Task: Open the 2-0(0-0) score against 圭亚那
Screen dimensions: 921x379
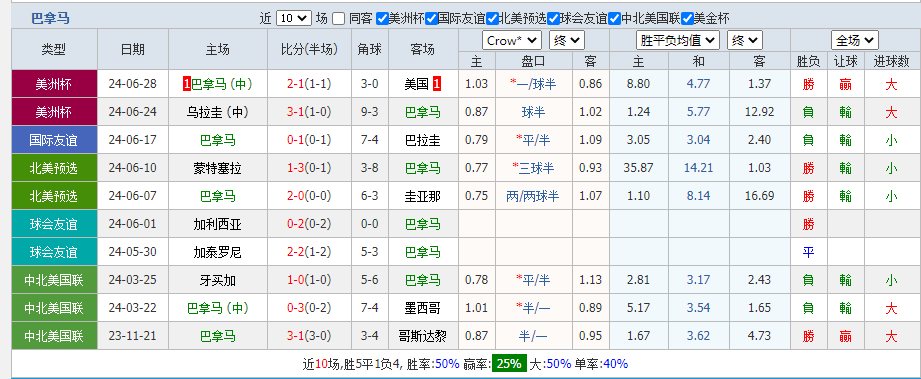Action: click(309, 196)
